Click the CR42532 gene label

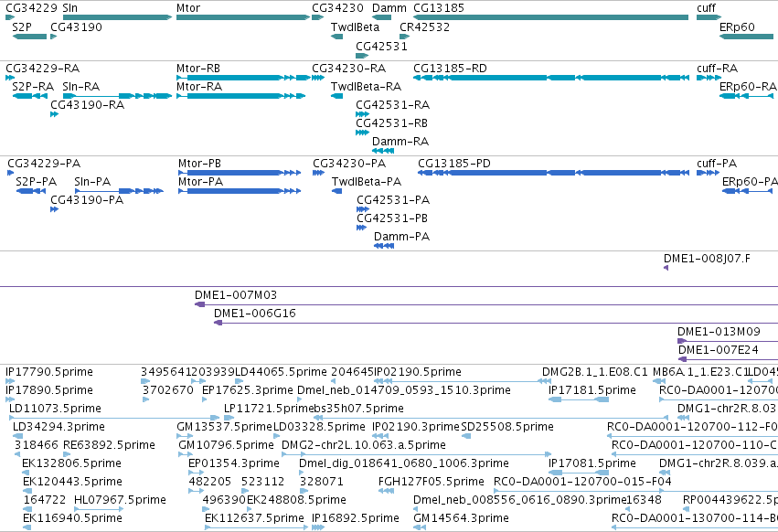[425, 27]
